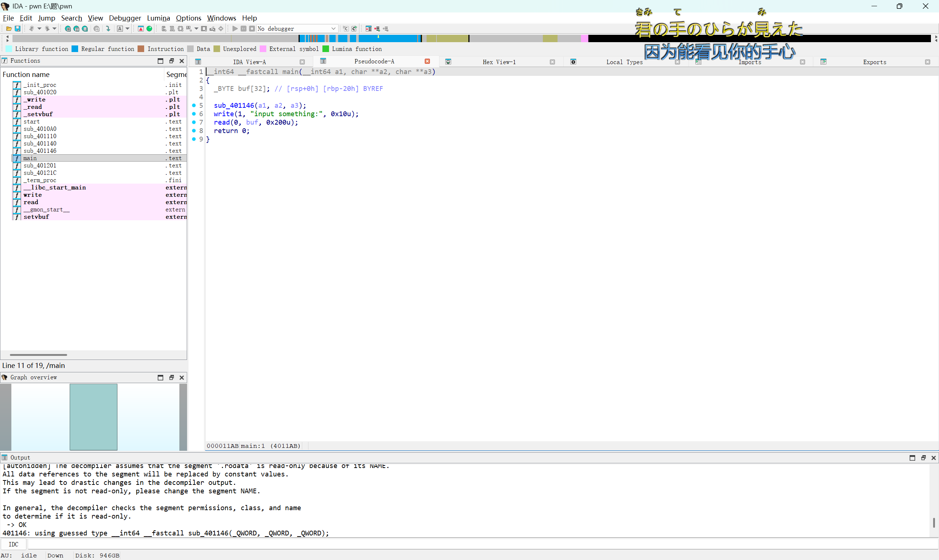This screenshot has width=939, height=560.
Task: Select sub_401146 in Functions list
Action: click(x=40, y=151)
